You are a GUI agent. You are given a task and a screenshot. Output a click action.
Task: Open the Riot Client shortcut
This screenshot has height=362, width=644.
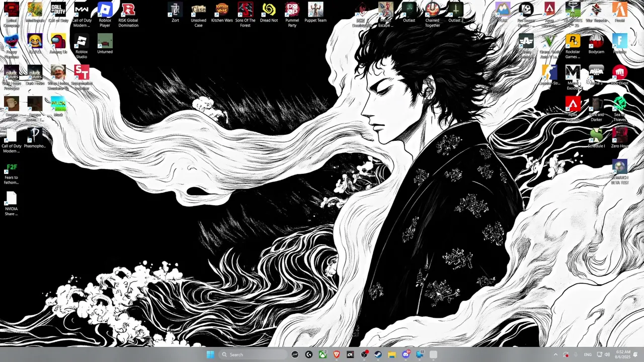pyautogui.click(x=619, y=75)
